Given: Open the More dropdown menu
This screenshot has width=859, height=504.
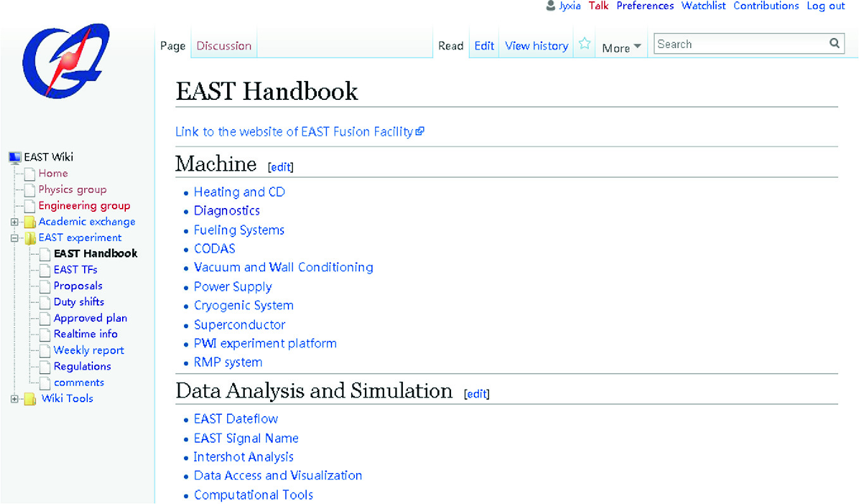Looking at the screenshot, I should [621, 47].
